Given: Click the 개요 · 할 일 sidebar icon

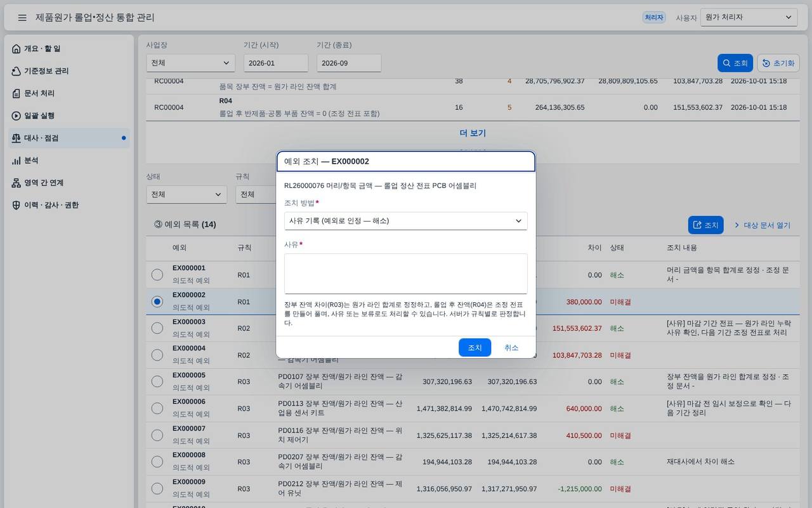Looking at the screenshot, I should (16, 48).
